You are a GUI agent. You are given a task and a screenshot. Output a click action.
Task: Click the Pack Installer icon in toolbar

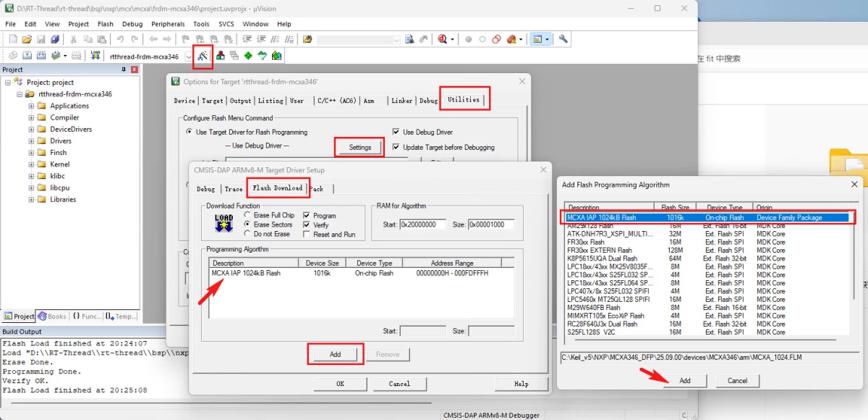(x=276, y=56)
